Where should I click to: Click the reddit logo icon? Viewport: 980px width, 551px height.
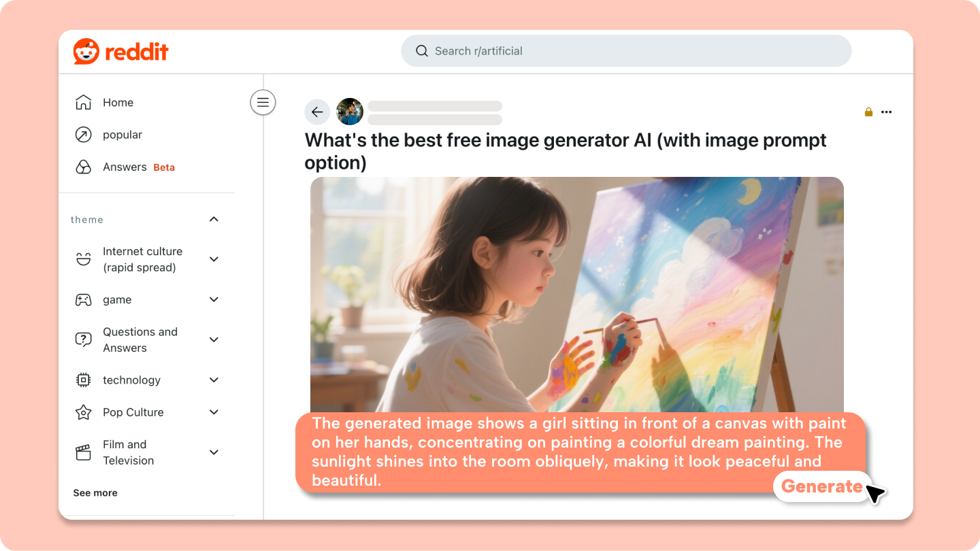tap(86, 50)
